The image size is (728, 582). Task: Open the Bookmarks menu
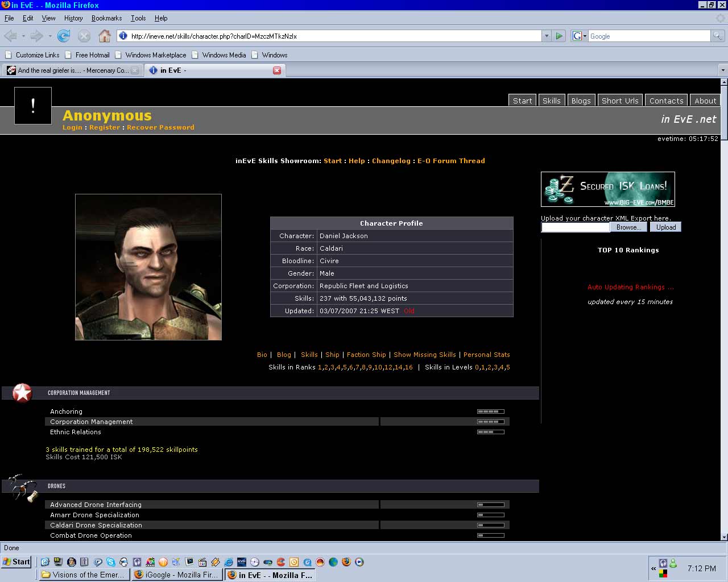tap(106, 18)
